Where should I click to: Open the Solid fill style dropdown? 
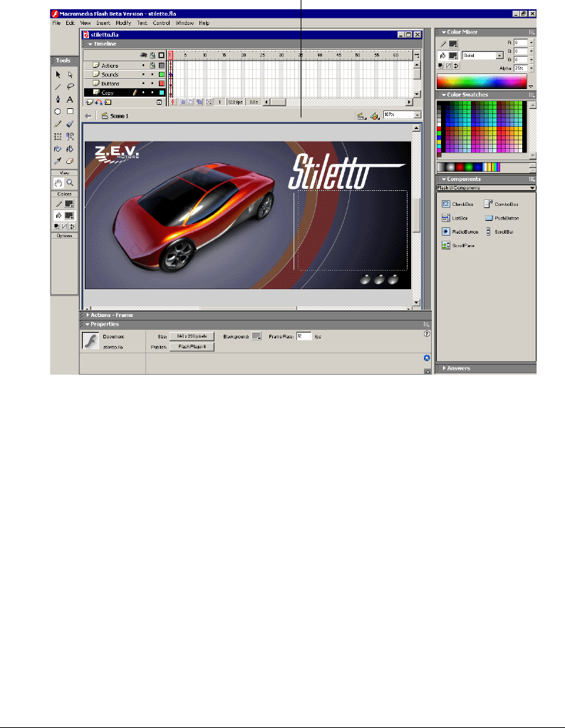499,56
